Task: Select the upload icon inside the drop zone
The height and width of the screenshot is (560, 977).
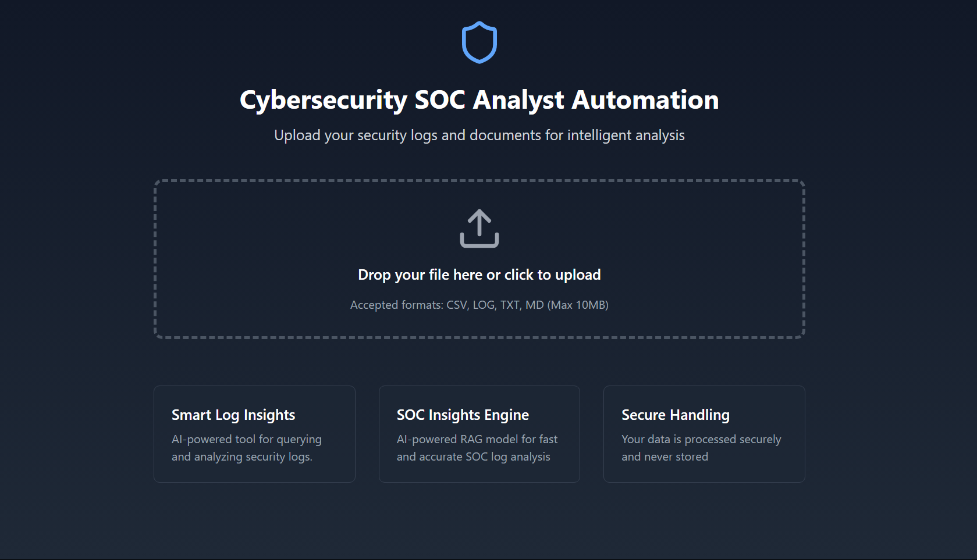Action: (x=478, y=229)
